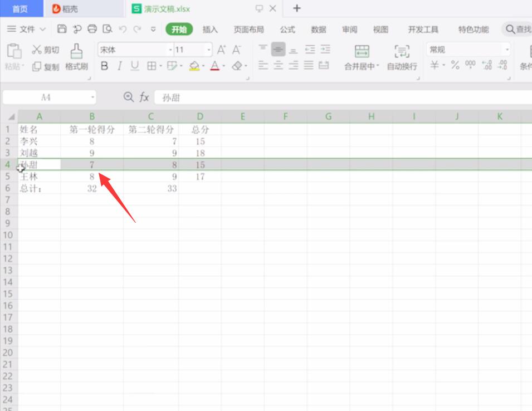Decrease font size with smaller A

pyautogui.click(x=237, y=50)
